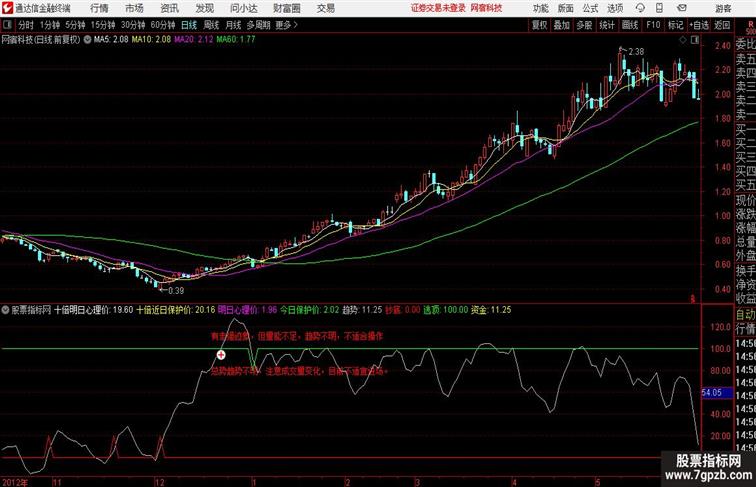
Task: Click the 今日保护价: 2.02 value
Action: [310, 310]
